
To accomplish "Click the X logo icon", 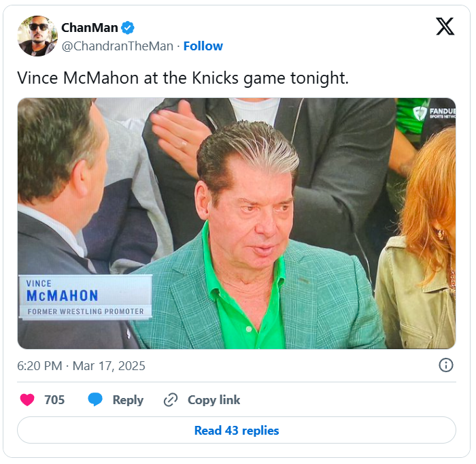I will click(445, 27).
